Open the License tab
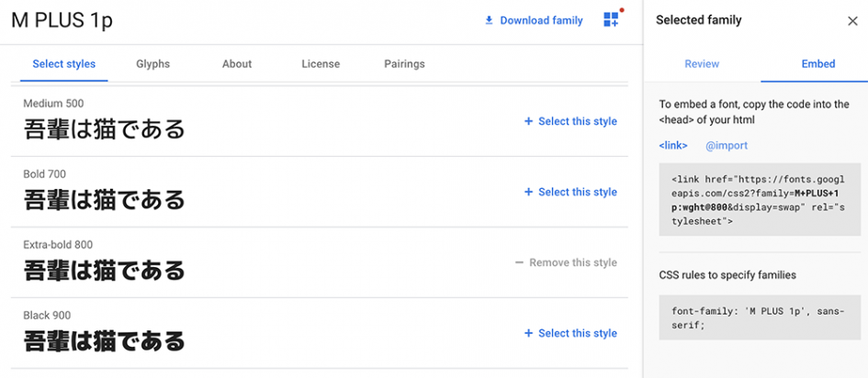 coord(321,64)
